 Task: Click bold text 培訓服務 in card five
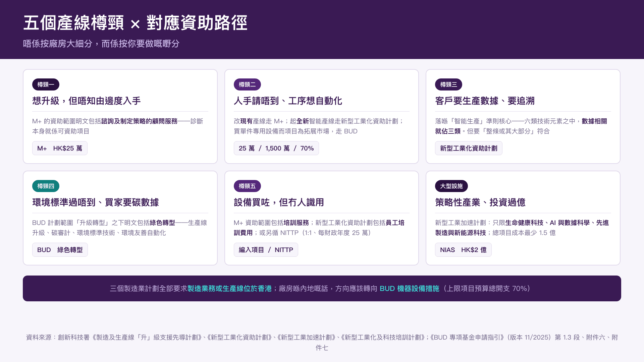(296, 223)
